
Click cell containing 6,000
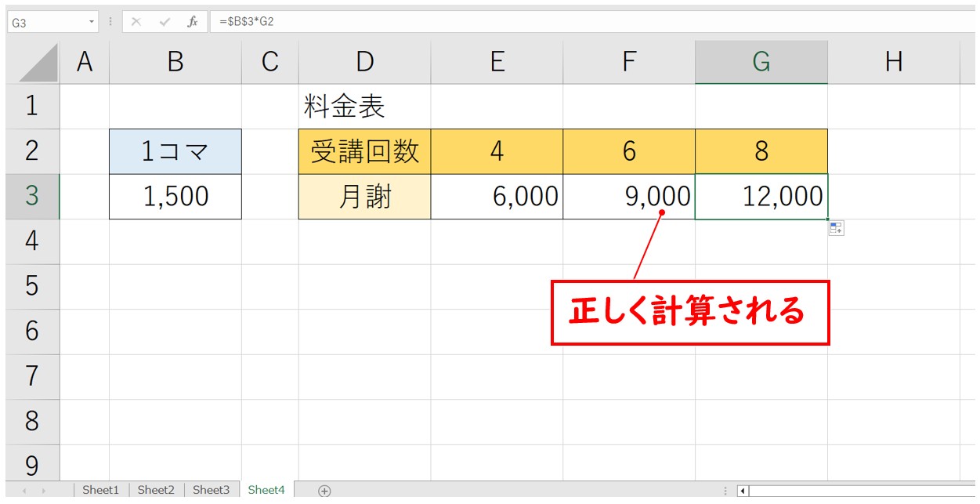coord(497,197)
